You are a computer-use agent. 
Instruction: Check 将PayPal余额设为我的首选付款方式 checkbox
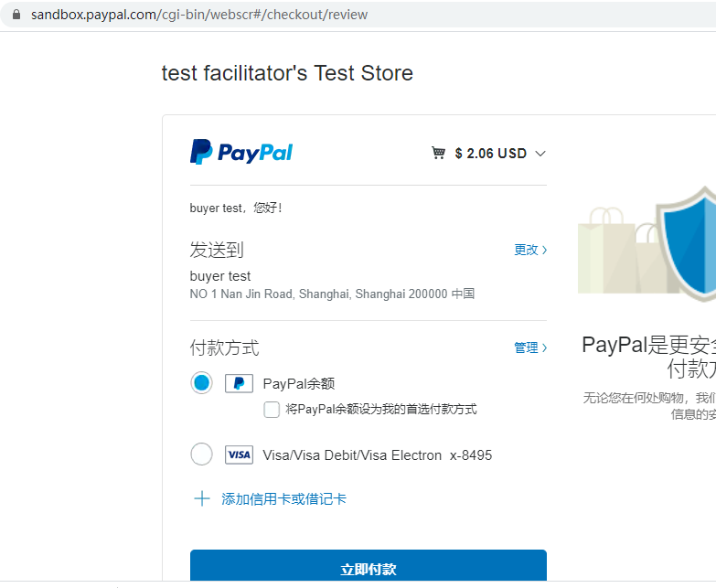272,410
